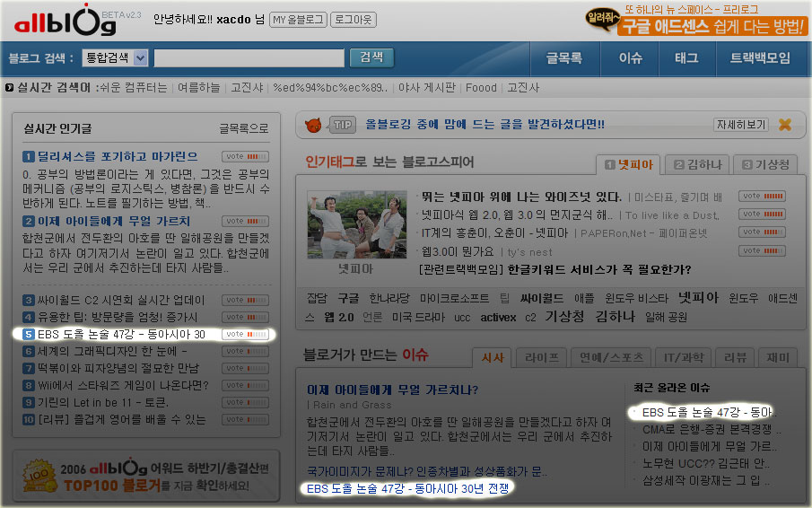
Task: Click the 윈도우 비스타 tag
Action: tap(636, 298)
